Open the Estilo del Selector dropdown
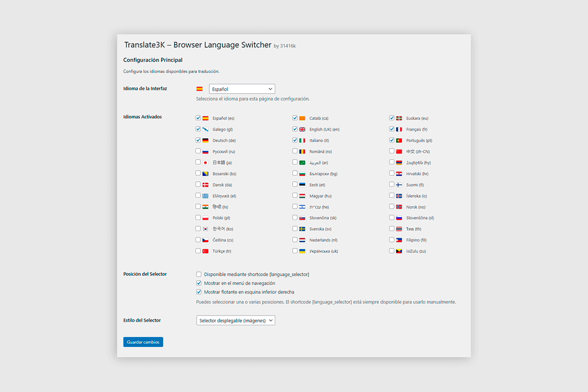Viewport: 588px width, 392px height. [235, 320]
